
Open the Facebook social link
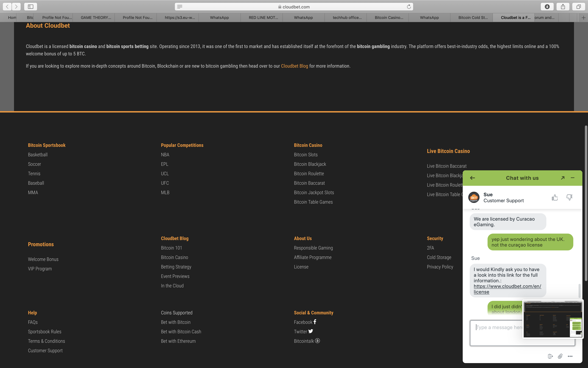tap(305, 322)
